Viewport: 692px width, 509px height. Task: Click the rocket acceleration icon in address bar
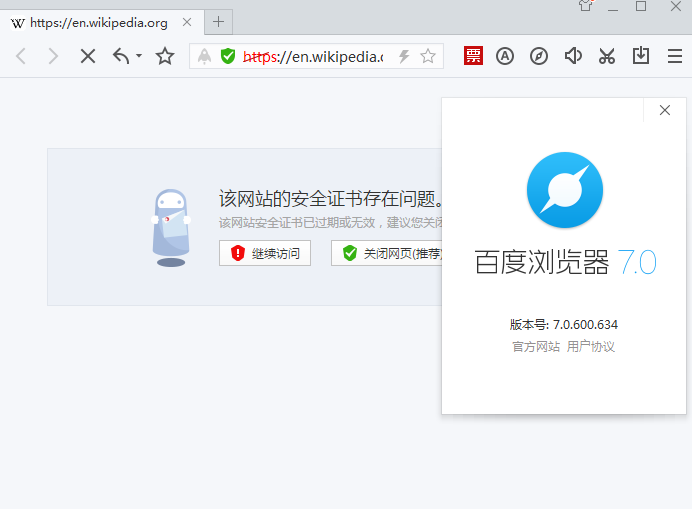[x=204, y=57]
